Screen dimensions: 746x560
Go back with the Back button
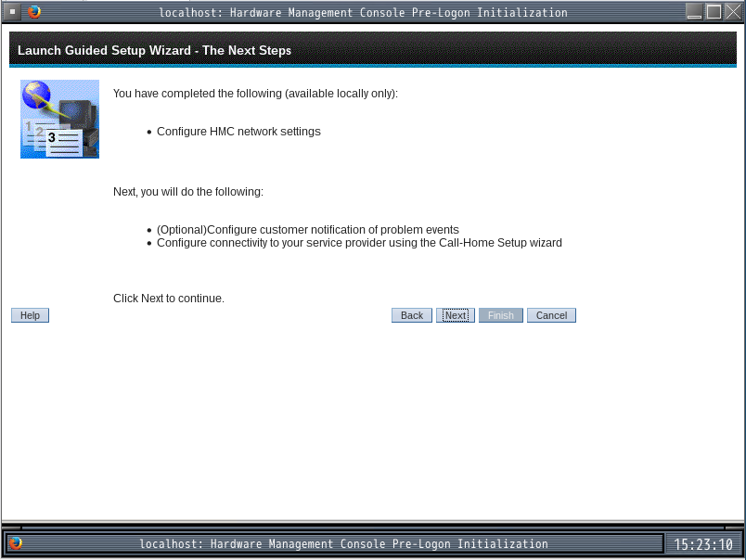[x=412, y=315]
